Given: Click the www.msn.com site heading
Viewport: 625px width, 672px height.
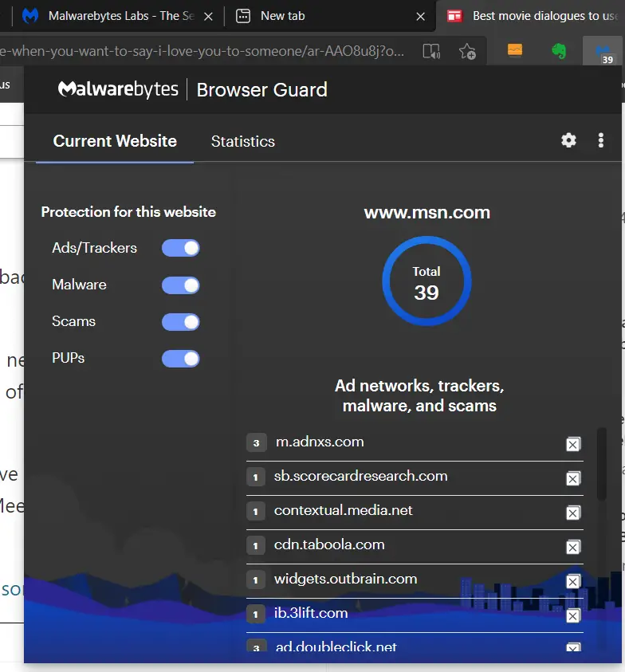Looking at the screenshot, I should click(427, 213).
